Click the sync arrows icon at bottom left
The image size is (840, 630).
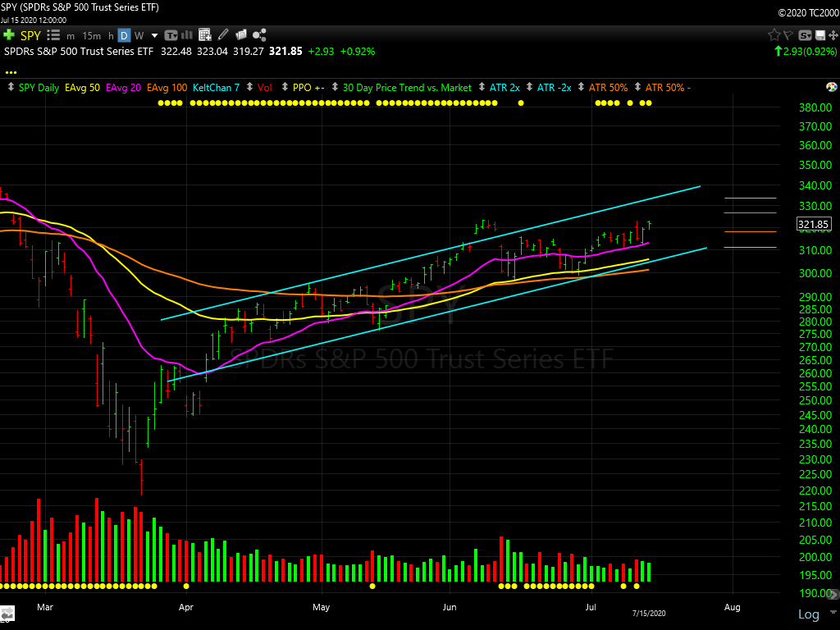point(7,613)
